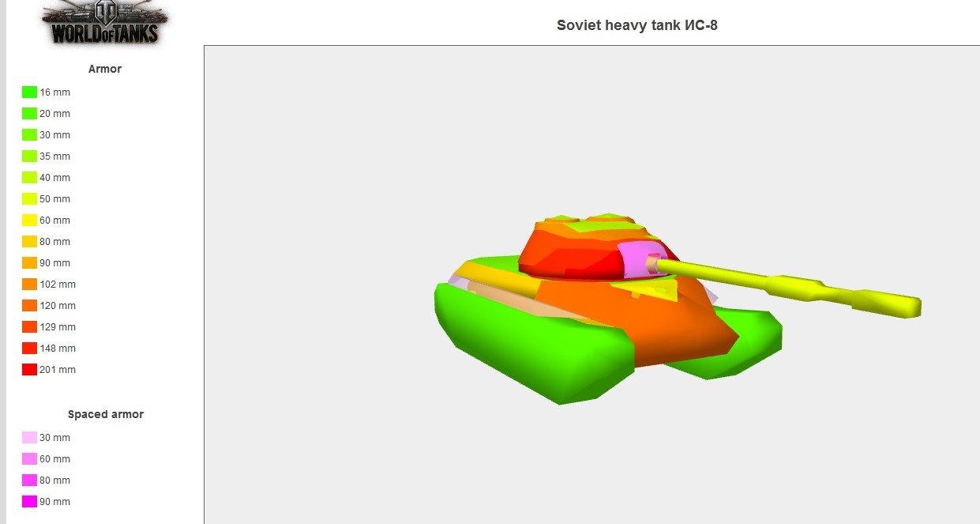Select the 20 mm armor green swatch
Viewport: 980px width, 524px height.
[x=29, y=114]
